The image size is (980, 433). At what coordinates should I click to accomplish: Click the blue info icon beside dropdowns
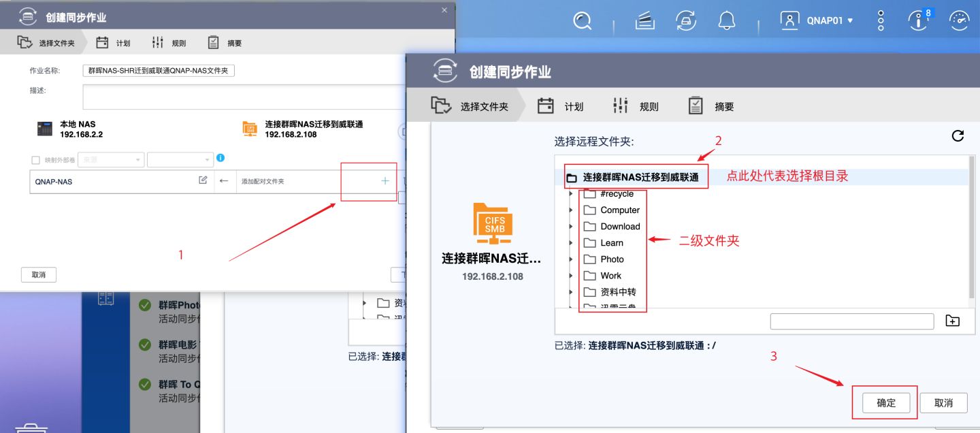pyautogui.click(x=220, y=158)
